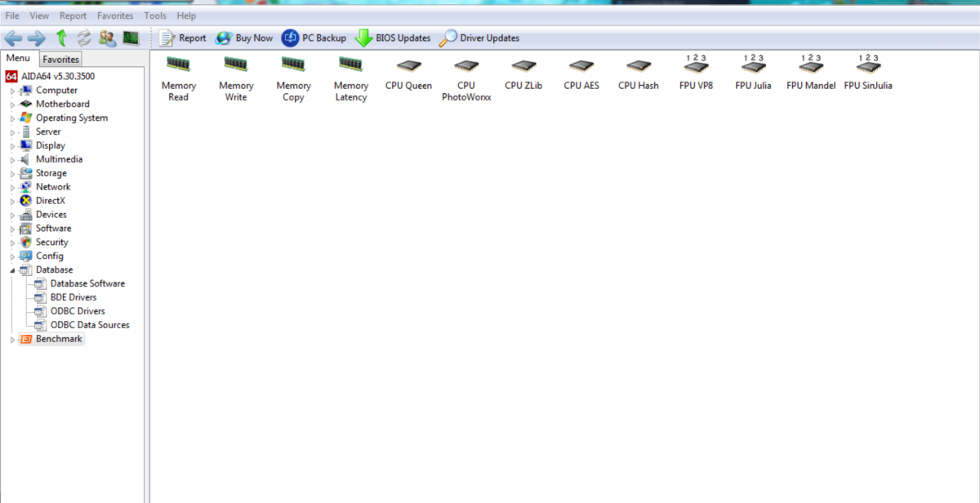Screen dimensions: 980x503
Task: Open the Report menu
Action: pos(73,16)
